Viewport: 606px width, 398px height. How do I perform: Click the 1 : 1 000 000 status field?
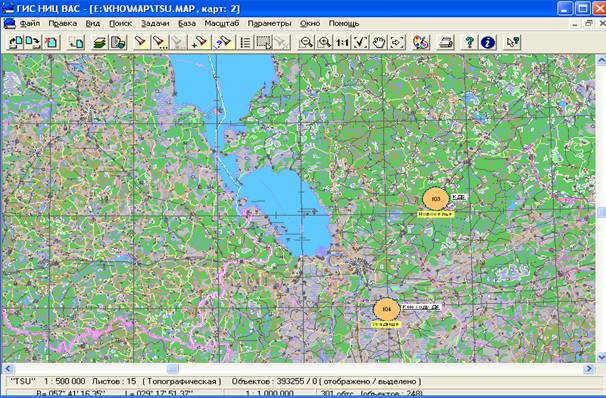[269, 393]
